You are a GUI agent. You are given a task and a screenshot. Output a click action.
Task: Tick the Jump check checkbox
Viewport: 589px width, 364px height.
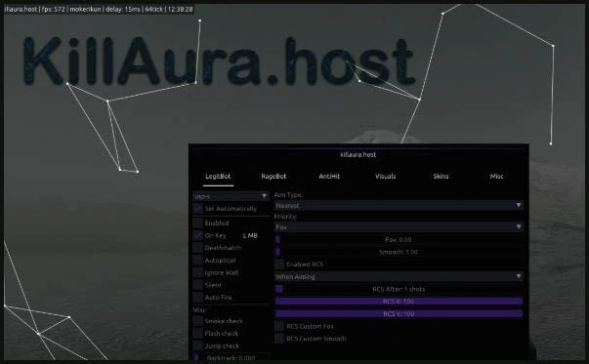click(197, 345)
